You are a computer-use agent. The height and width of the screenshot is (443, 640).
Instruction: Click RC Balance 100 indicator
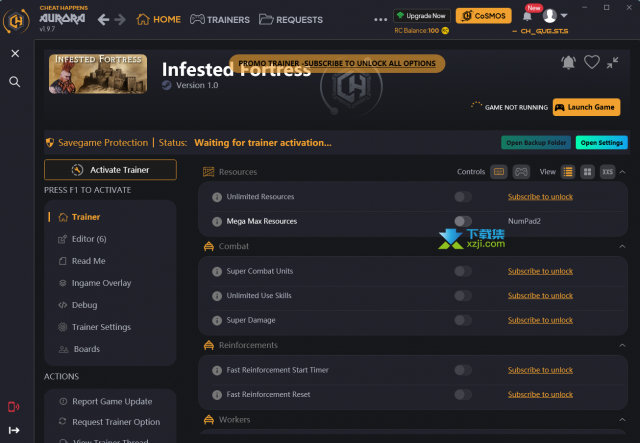[421, 31]
